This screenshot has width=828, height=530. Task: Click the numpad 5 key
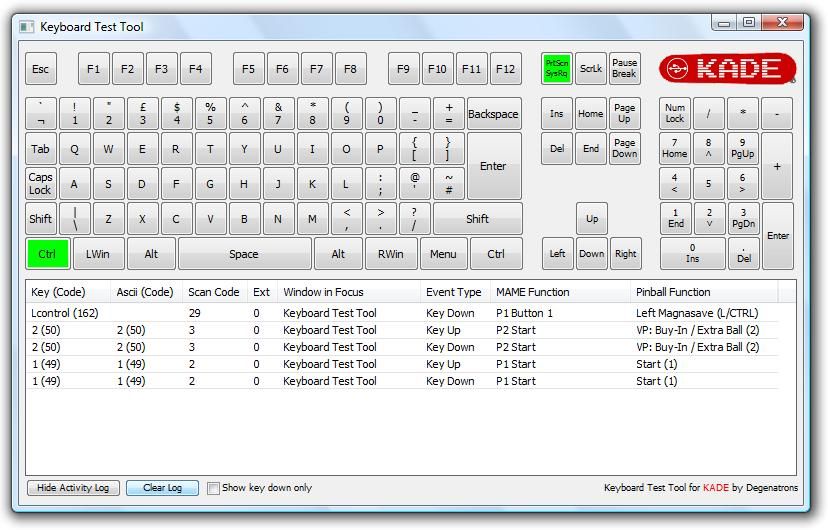(709, 184)
